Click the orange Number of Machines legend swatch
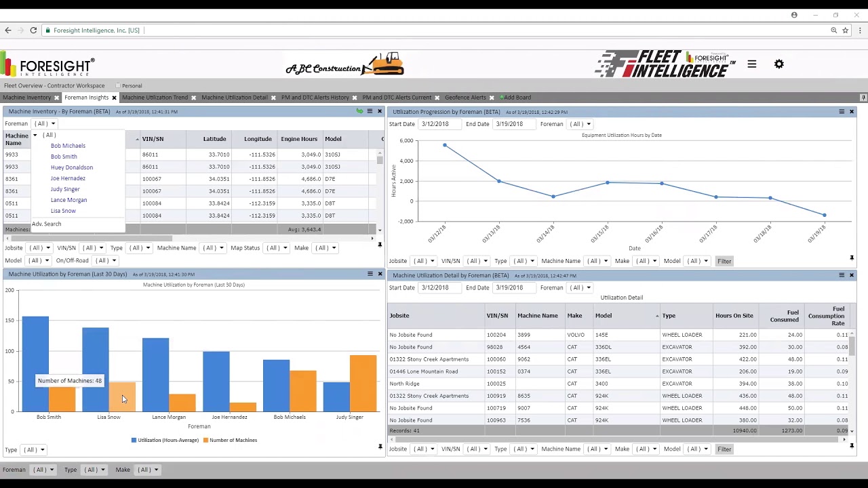868x488 pixels. click(x=205, y=441)
